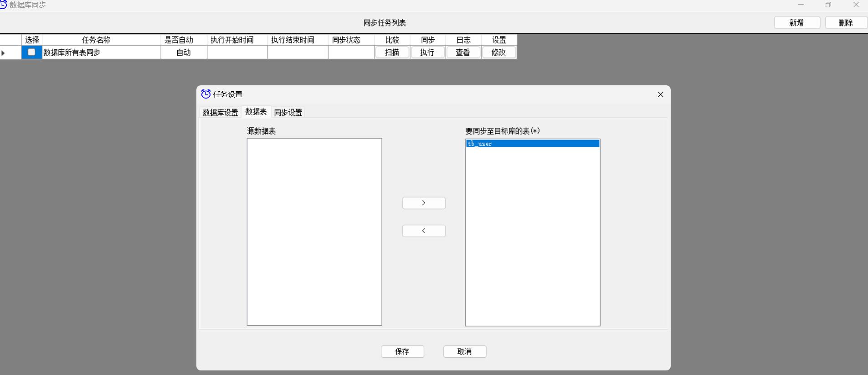Click the 选择 column header

click(32, 40)
